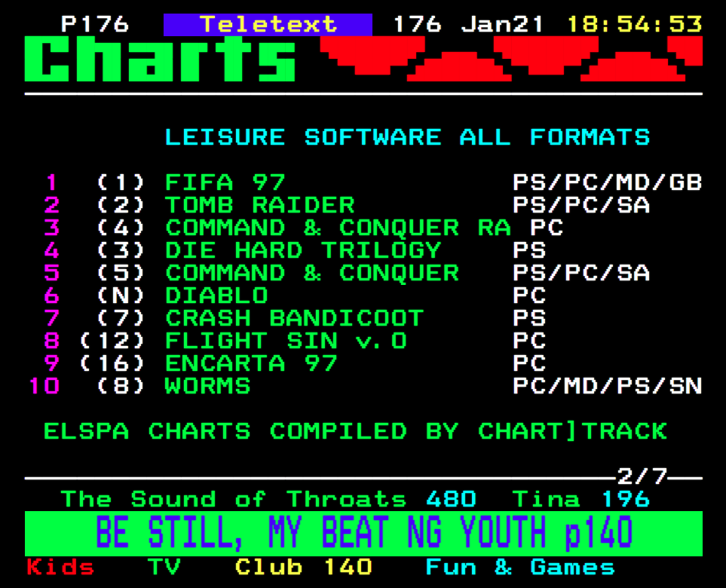Open the Tina 196 page reference
The width and height of the screenshot is (726, 588).
580,499
